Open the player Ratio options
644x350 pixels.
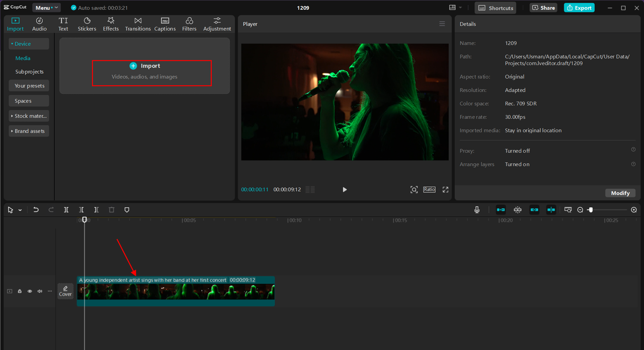[x=429, y=189]
